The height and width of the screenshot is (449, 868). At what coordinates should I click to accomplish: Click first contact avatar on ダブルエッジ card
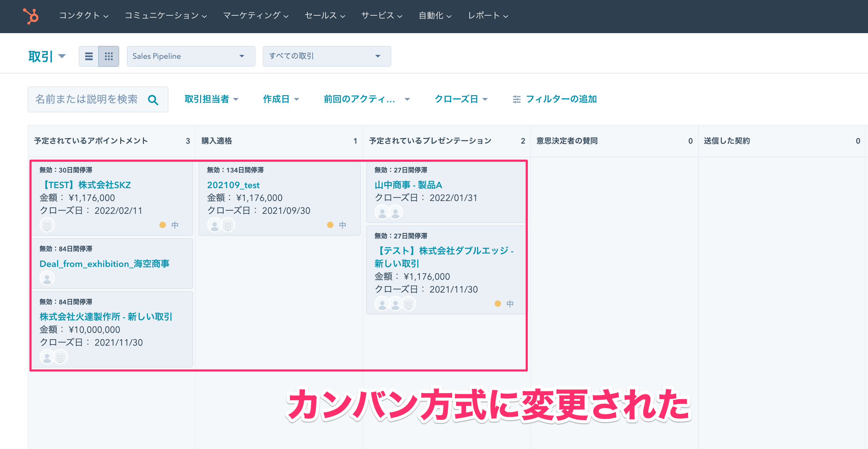[x=382, y=304]
